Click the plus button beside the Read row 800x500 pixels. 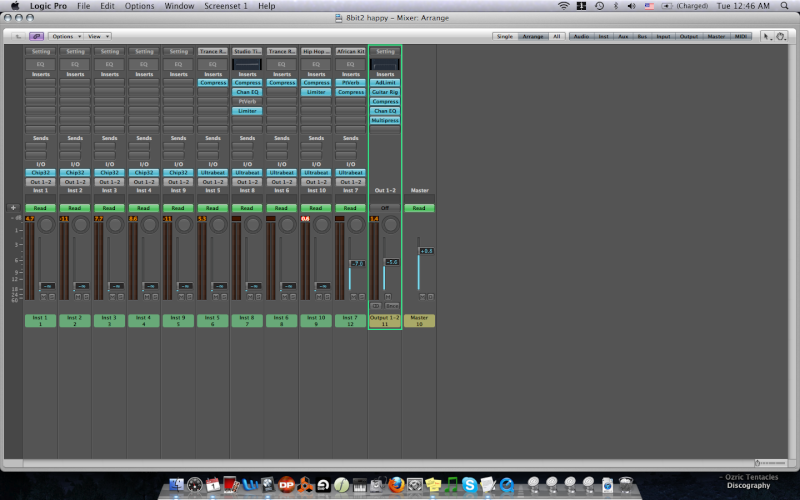point(13,208)
